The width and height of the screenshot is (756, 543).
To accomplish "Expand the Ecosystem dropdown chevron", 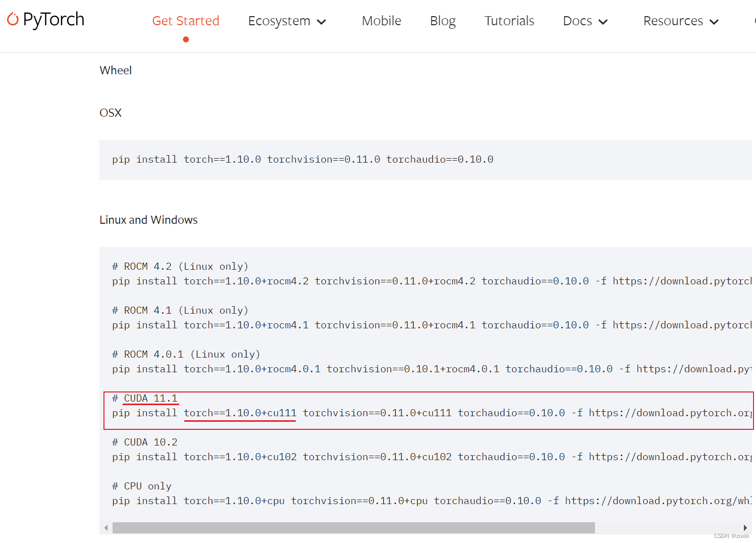I will point(321,22).
